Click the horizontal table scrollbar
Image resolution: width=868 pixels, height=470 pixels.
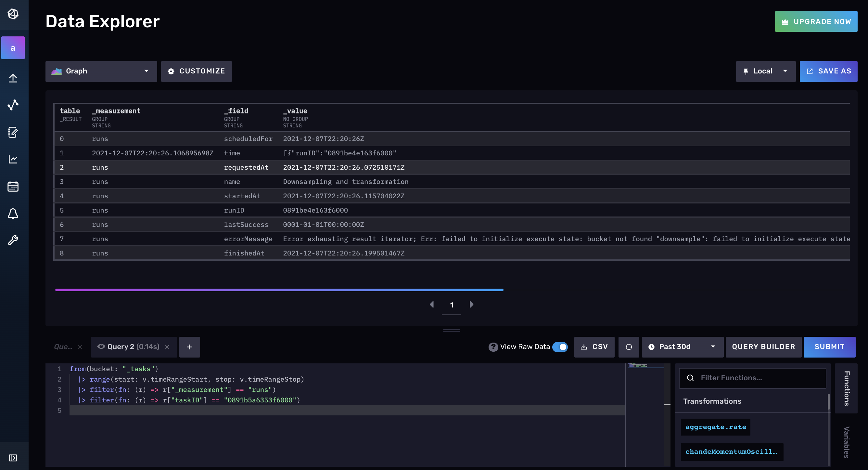279,290
